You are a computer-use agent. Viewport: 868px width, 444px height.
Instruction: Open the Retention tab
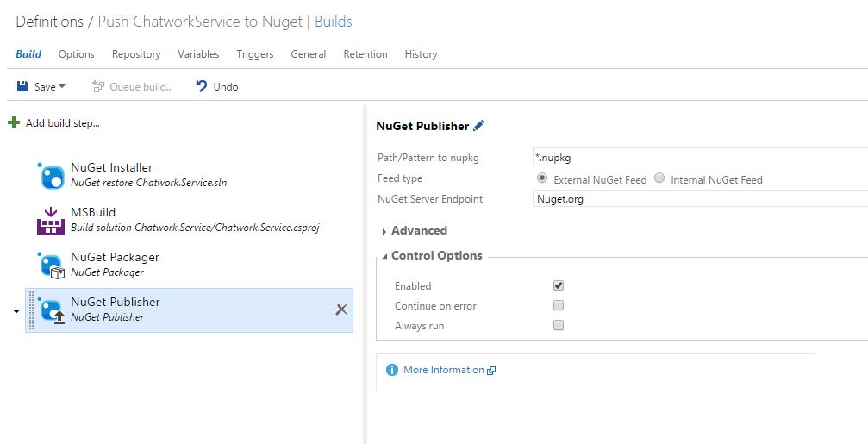[365, 54]
